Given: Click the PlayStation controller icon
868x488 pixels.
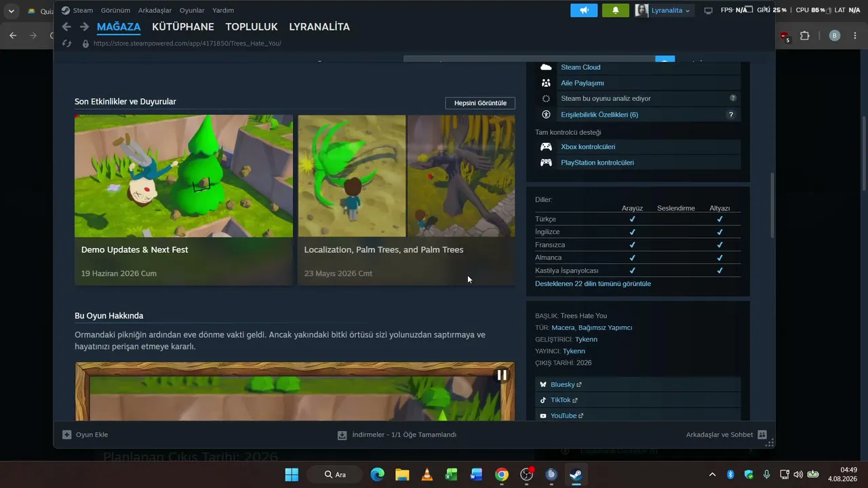Looking at the screenshot, I should [546, 163].
